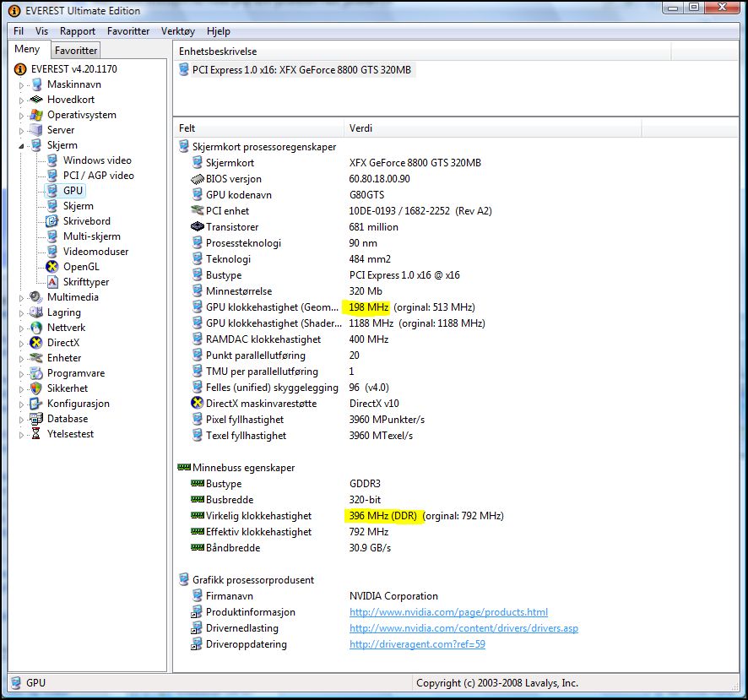Click the Lagring storage icon
748x700 pixels.
point(36,312)
